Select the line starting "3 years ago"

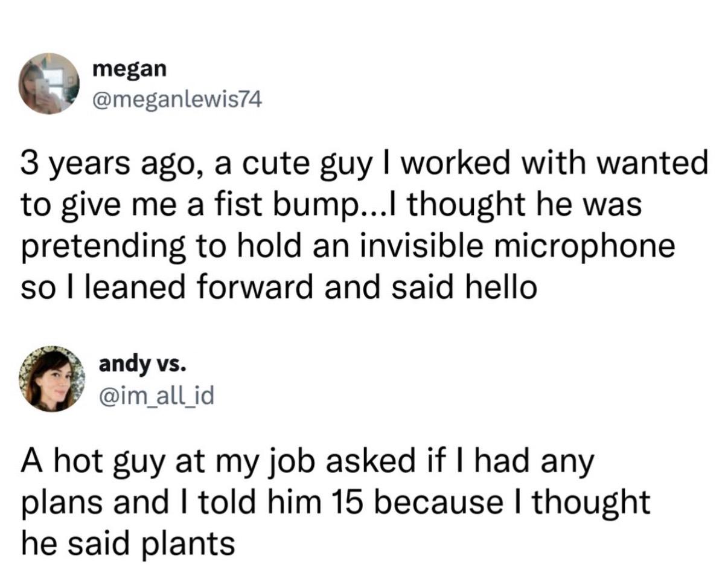coord(365,164)
